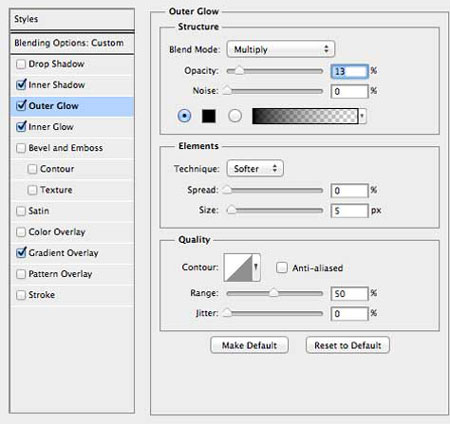450x424 pixels.
Task: Click the gradient preview bar
Action: pyautogui.click(x=305, y=116)
